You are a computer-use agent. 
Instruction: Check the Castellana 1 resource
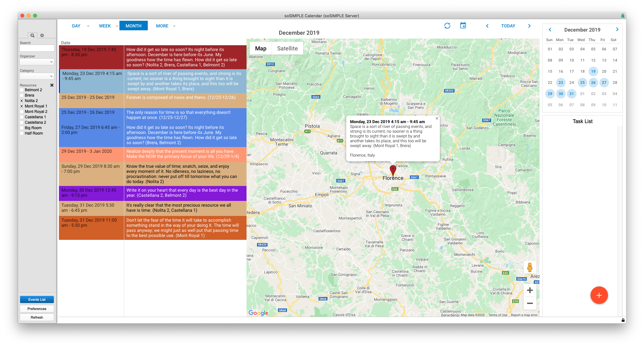(22, 117)
